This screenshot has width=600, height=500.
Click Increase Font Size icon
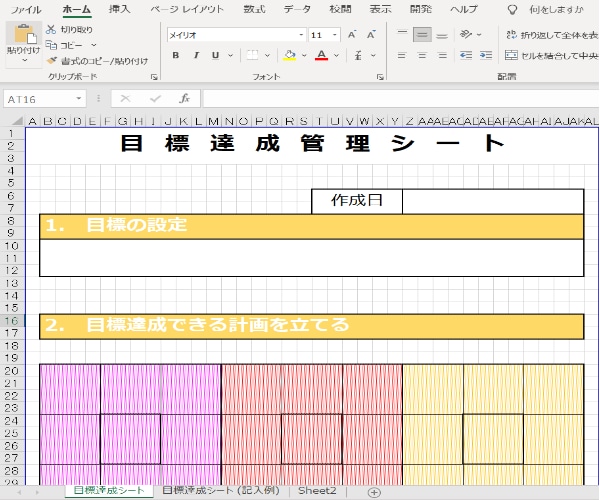pos(352,35)
